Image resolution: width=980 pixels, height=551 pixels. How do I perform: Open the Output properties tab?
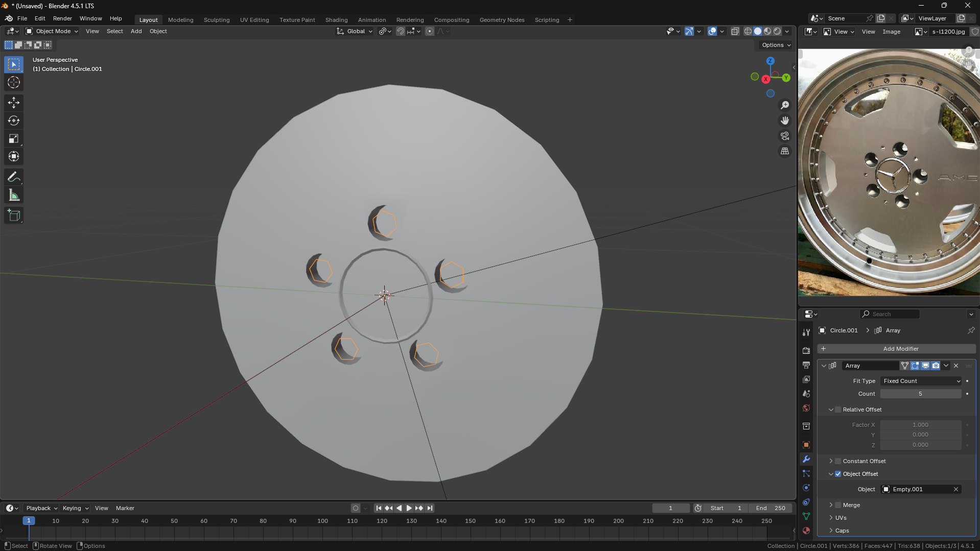coord(806,365)
